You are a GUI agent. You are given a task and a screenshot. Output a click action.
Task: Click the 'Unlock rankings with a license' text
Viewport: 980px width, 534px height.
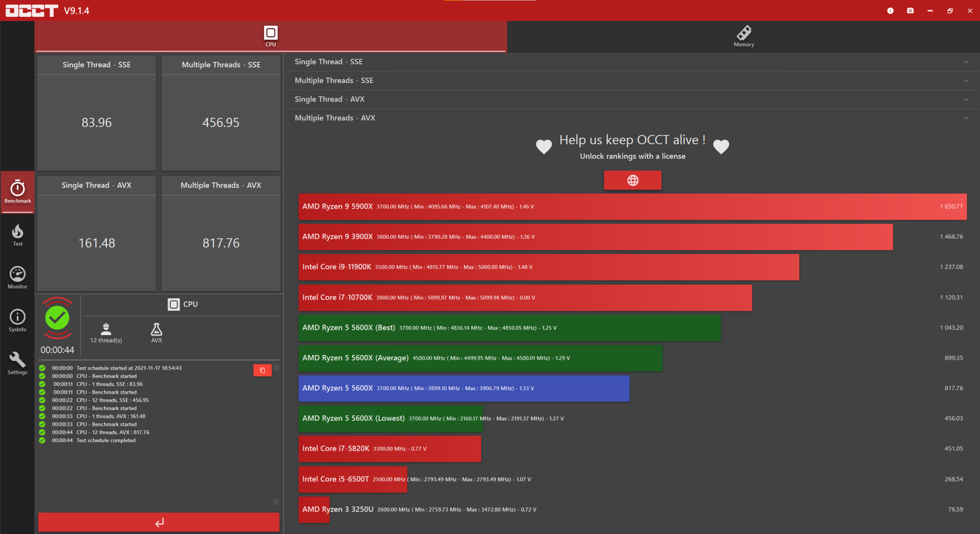click(x=632, y=156)
